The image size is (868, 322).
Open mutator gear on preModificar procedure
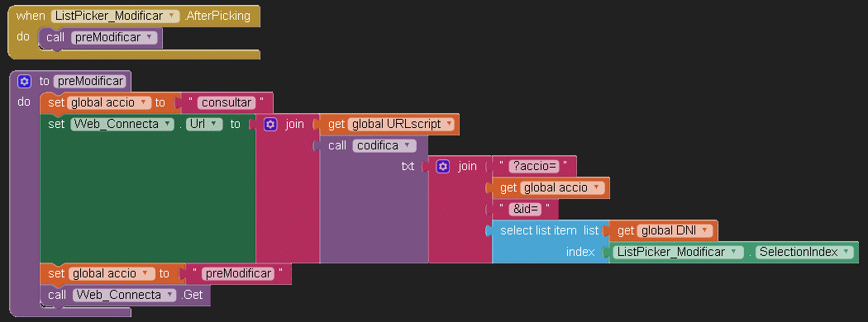click(24, 82)
